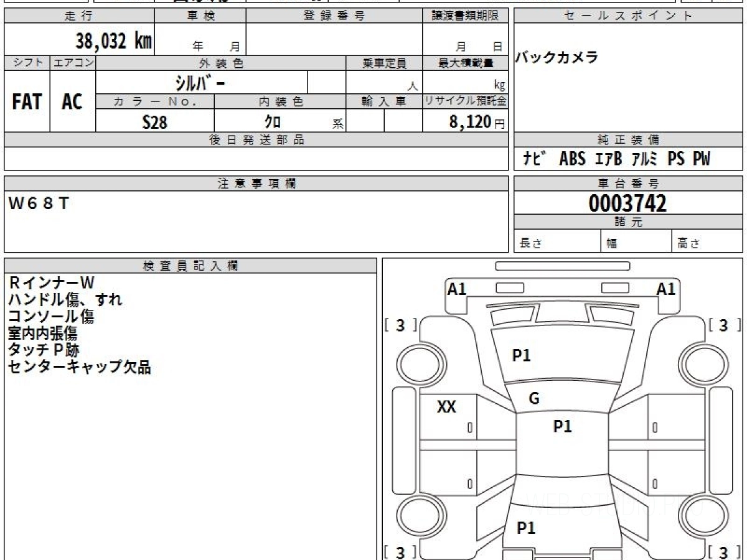Image resolution: width=747 pixels, height=560 pixels.
Task: Select the 純正装備 header
Action: tap(628, 140)
